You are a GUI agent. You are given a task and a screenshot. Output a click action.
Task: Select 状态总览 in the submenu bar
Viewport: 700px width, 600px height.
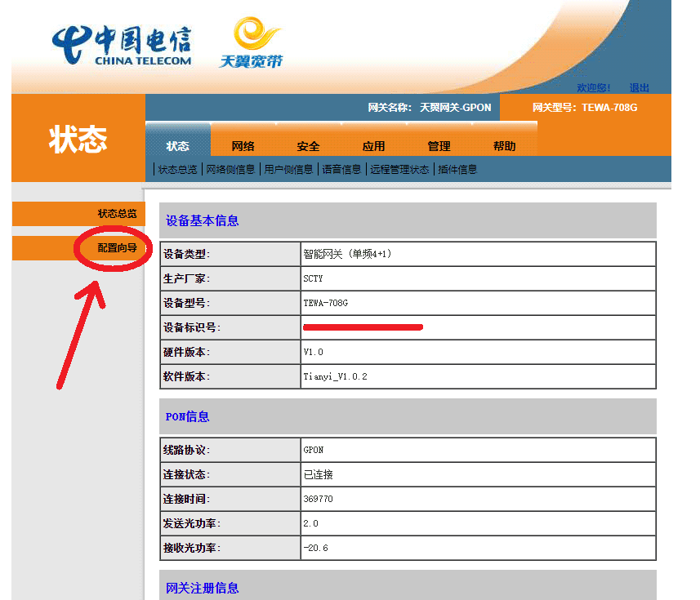coord(177,170)
